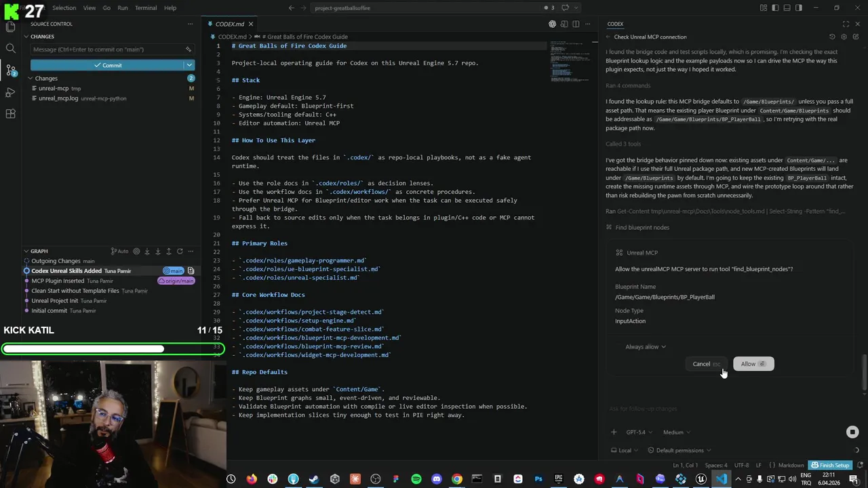The image size is (868, 488).
Task: Open the Selection menu
Action: (x=64, y=8)
